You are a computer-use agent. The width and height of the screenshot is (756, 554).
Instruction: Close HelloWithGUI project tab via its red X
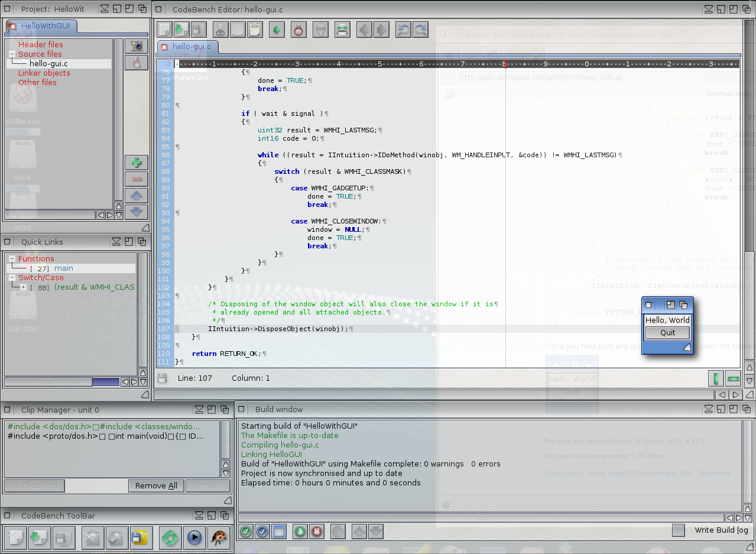pos(12,26)
